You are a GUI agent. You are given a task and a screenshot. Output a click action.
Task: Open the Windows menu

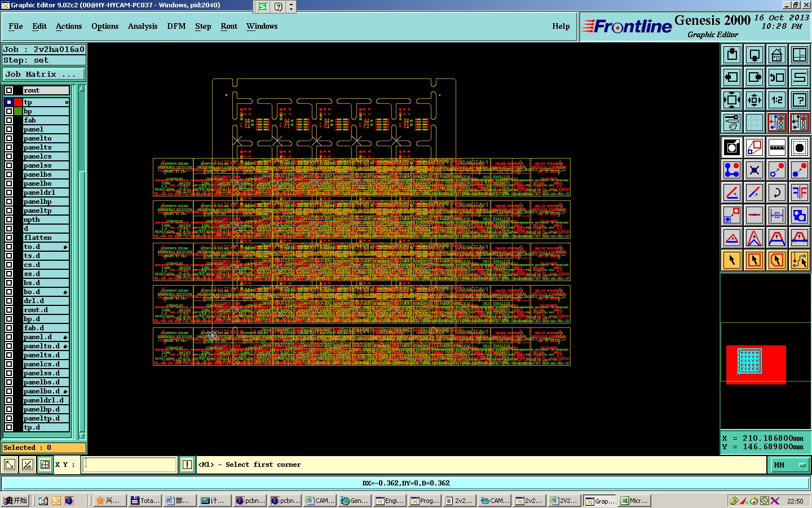click(x=262, y=26)
